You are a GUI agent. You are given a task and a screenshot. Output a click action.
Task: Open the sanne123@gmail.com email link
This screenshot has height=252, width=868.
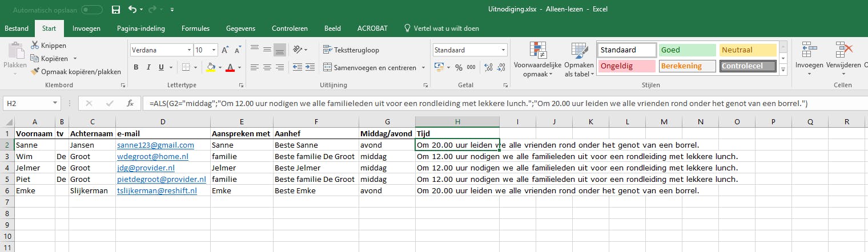click(x=155, y=145)
